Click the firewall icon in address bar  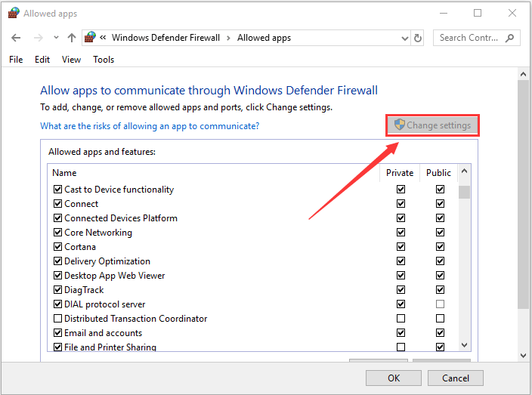[90, 37]
